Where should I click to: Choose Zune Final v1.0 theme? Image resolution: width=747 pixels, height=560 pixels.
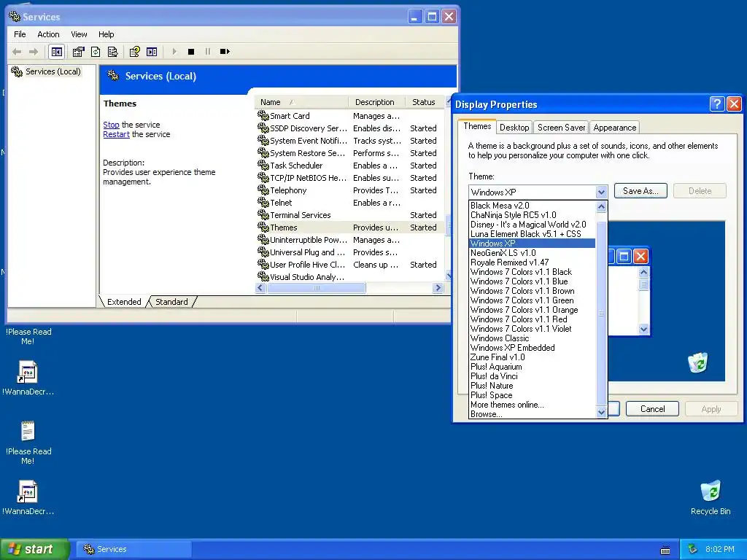click(532, 357)
